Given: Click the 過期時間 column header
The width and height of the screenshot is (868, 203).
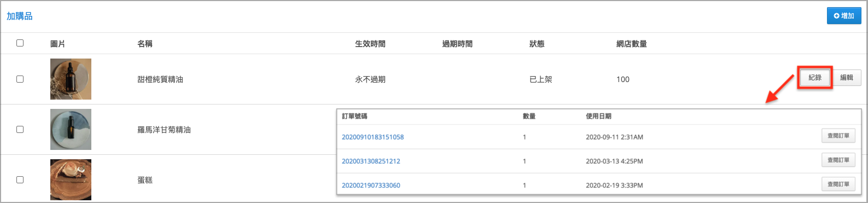Looking at the screenshot, I should tap(457, 44).
